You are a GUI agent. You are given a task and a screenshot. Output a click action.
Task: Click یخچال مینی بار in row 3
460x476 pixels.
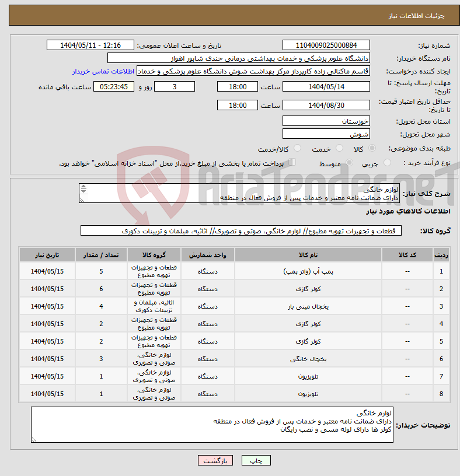click(308, 306)
